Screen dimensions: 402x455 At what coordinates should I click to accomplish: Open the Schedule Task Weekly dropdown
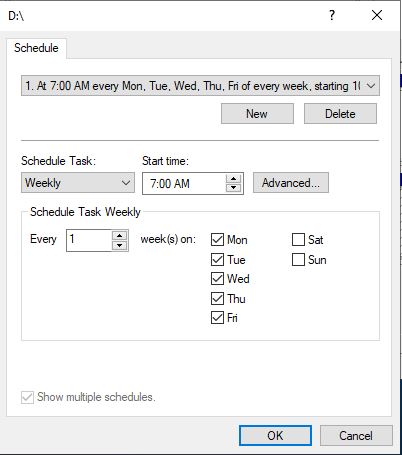78,183
